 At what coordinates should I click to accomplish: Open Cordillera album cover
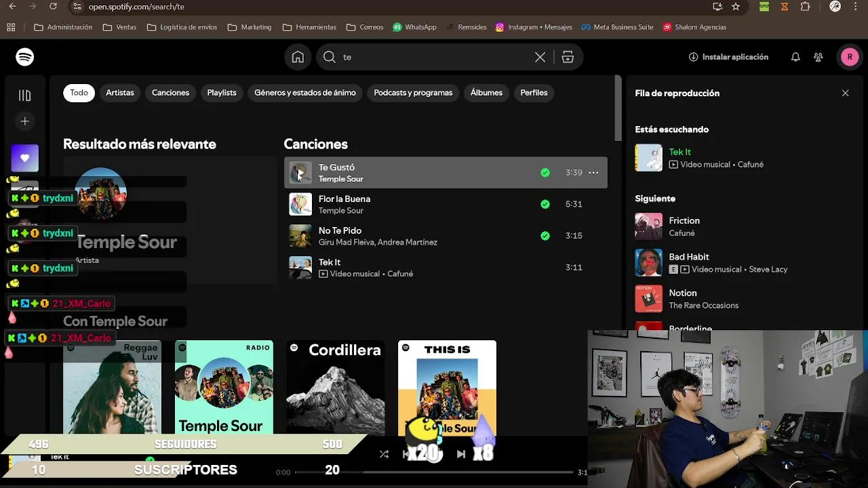pos(335,387)
